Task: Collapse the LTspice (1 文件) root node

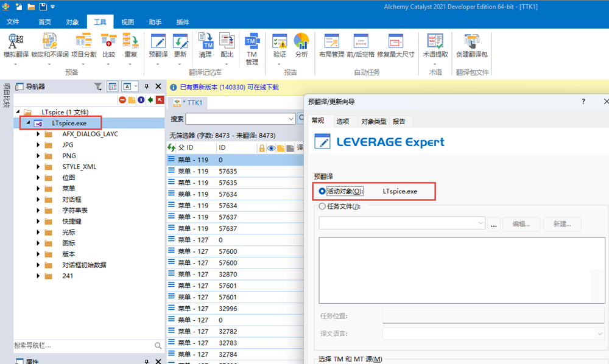Action: click(18, 112)
